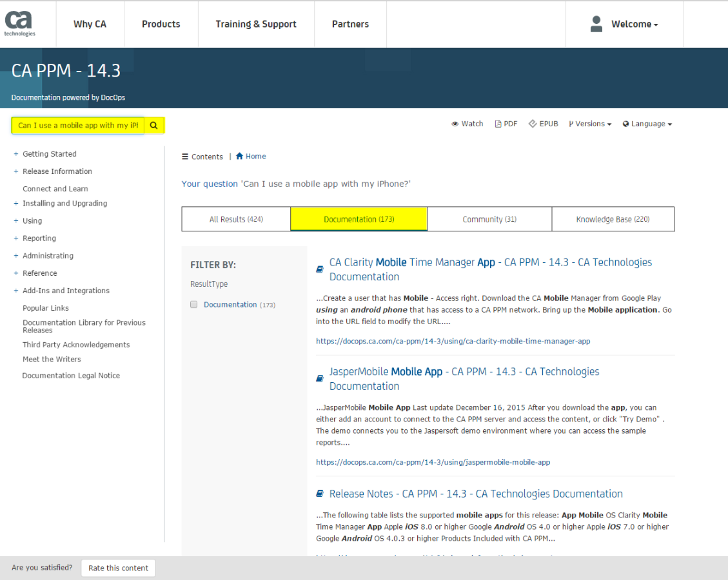Open Training & Support menu
The width and height of the screenshot is (728, 580).
256,24
